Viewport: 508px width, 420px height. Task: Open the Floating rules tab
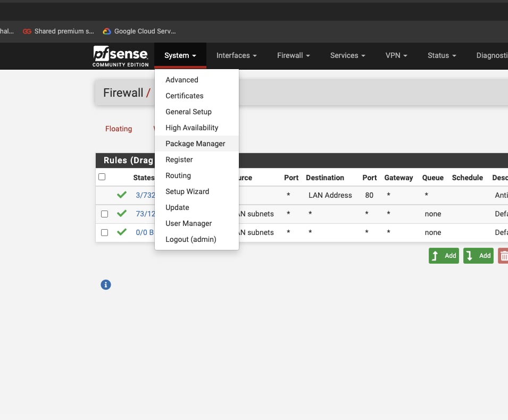(x=119, y=129)
